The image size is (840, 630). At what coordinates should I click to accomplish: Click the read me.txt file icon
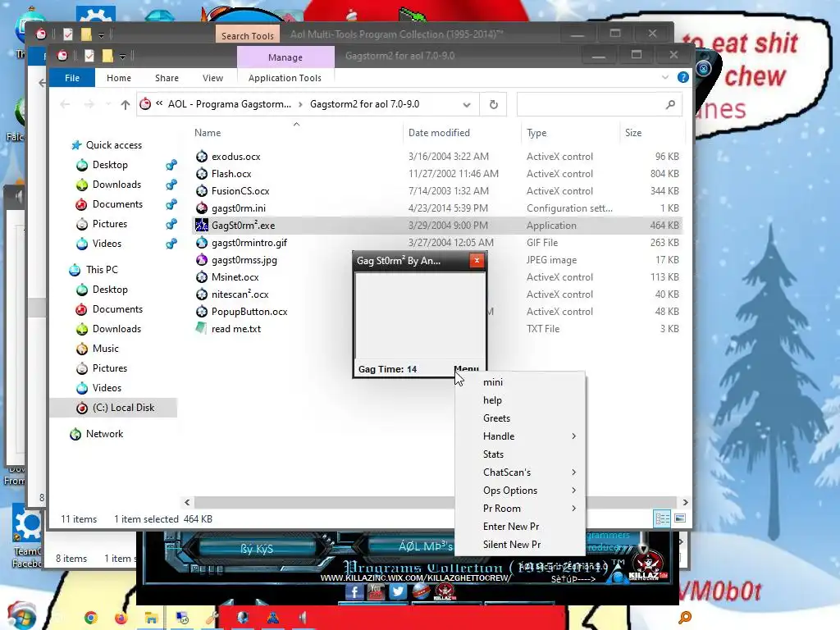click(x=202, y=328)
